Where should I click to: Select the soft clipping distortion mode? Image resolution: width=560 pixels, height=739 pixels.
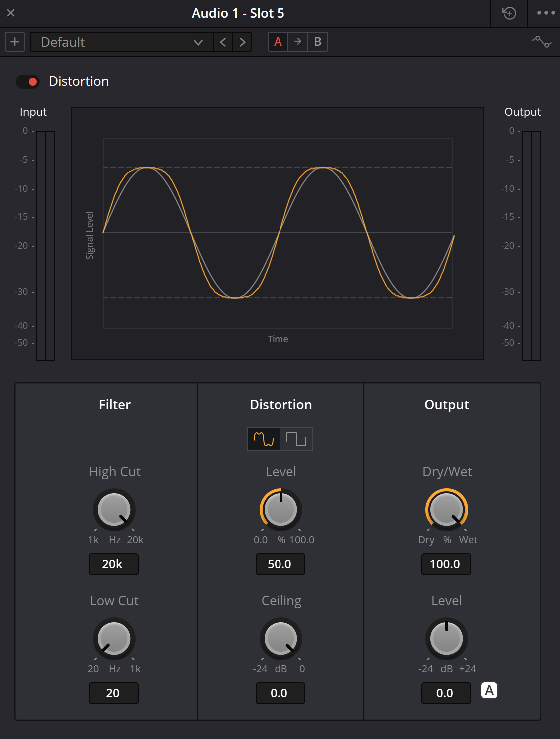pos(264,439)
